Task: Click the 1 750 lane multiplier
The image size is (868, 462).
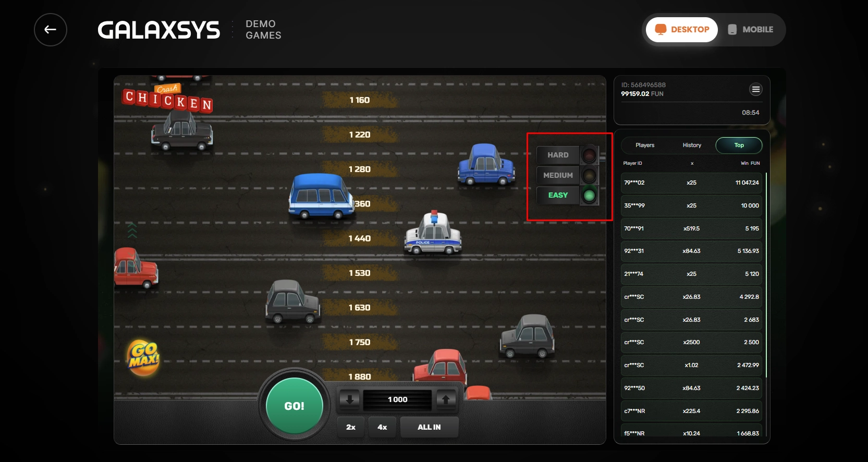Action: (359, 342)
